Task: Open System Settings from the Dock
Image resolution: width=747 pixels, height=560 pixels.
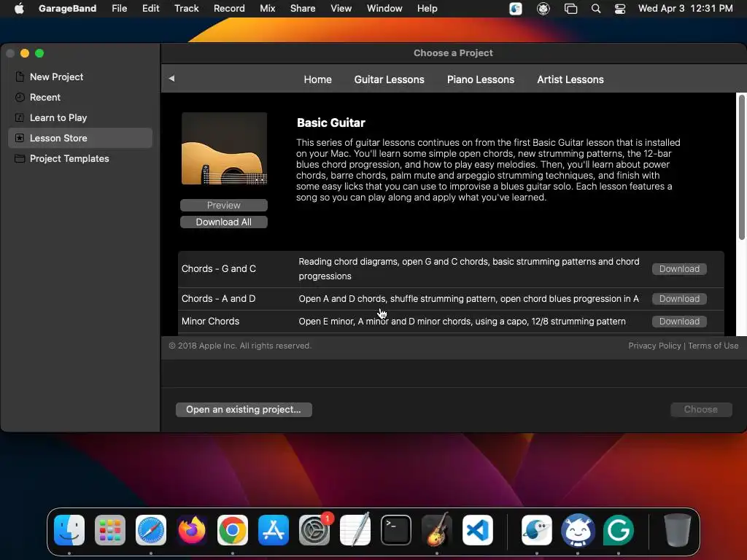Action: [314, 529]
